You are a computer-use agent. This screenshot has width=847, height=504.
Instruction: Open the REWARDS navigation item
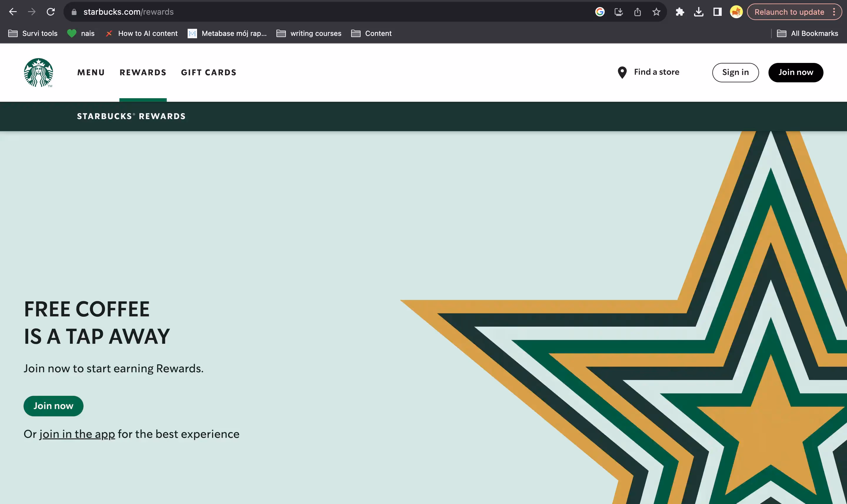[143, 72]
